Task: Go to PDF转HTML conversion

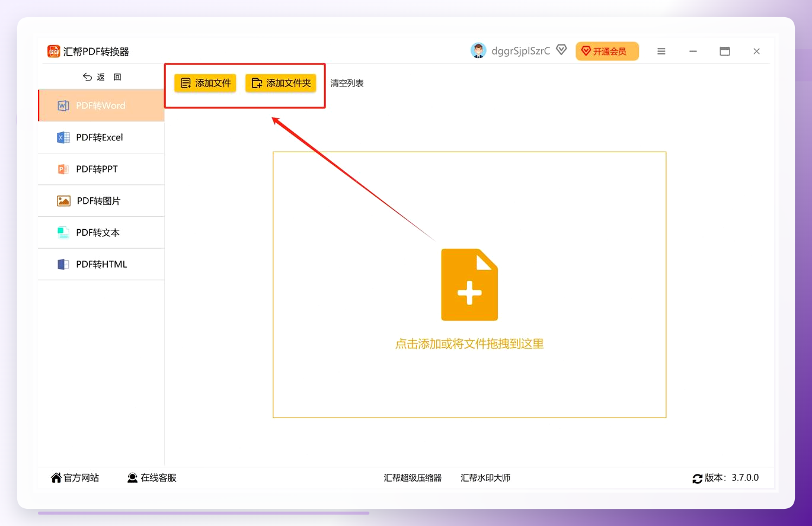Action: click(x=101, y=264)
